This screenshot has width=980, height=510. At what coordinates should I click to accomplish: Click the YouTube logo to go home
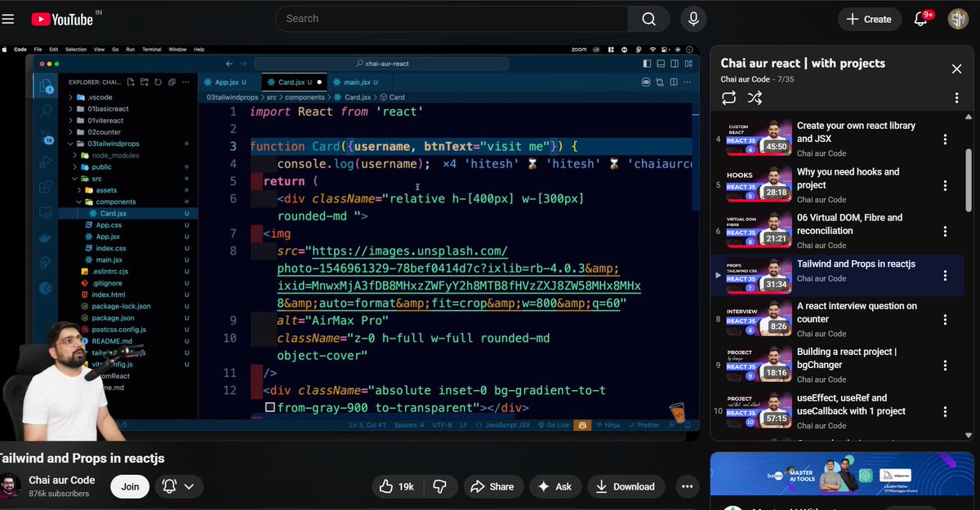pos(60,19)
